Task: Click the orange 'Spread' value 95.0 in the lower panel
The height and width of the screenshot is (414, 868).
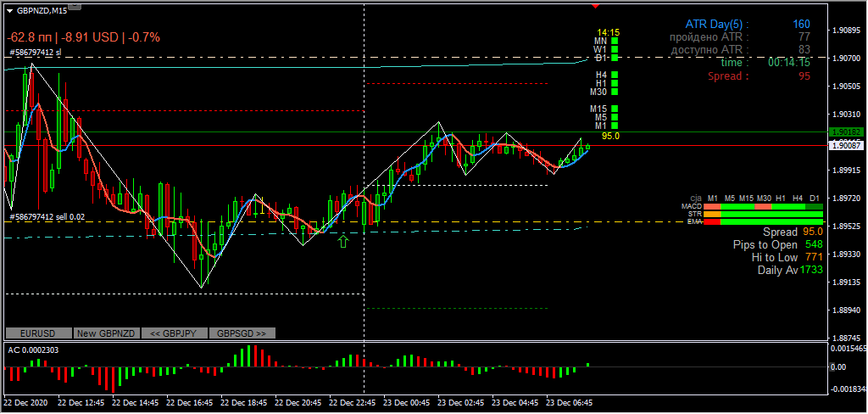Action: (x=813, y=232)
